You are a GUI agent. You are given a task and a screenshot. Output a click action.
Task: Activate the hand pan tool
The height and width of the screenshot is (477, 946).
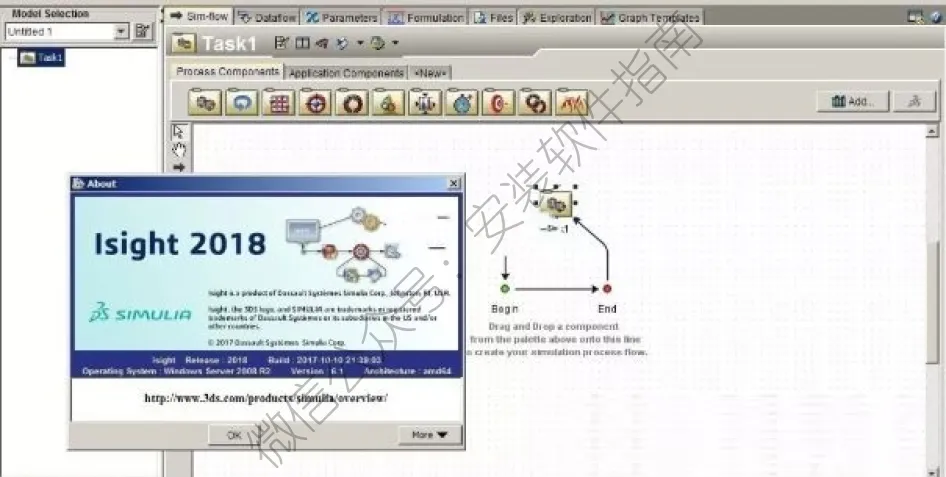click(x=179, y=150)
